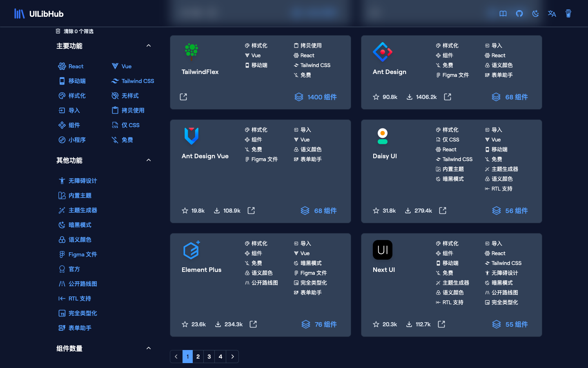588x368 pixels.
Task: Click the buy-me-a-coffee cup icon in header
Action: (x=568, y=13)
